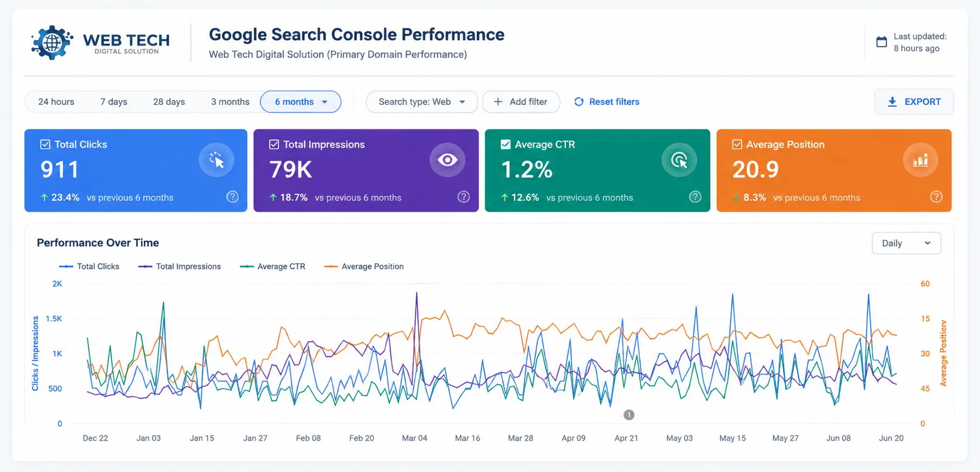Click the 2K left axis label
Screen dimensions: 980x472
pyautogui.click(x=57, y=284)
